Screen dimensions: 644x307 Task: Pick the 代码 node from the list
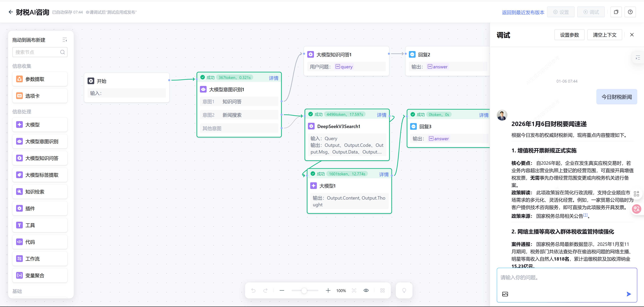pos(40,242)
